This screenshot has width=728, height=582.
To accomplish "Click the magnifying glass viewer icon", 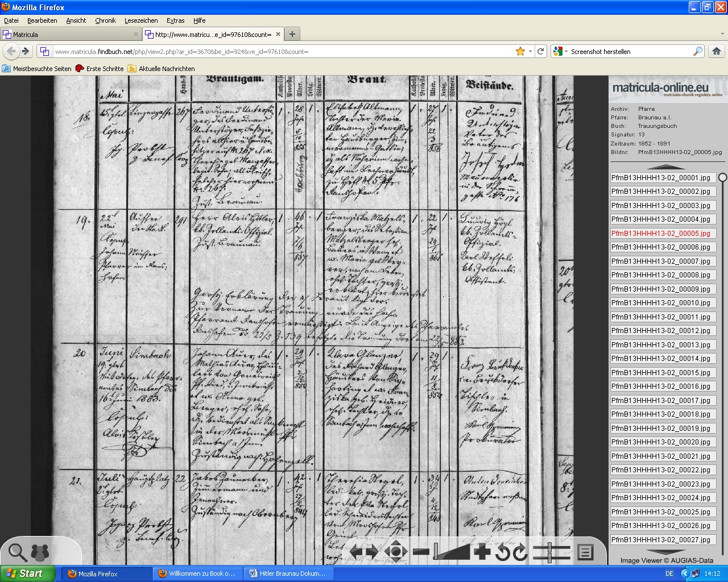I will [x=17, y=551].
